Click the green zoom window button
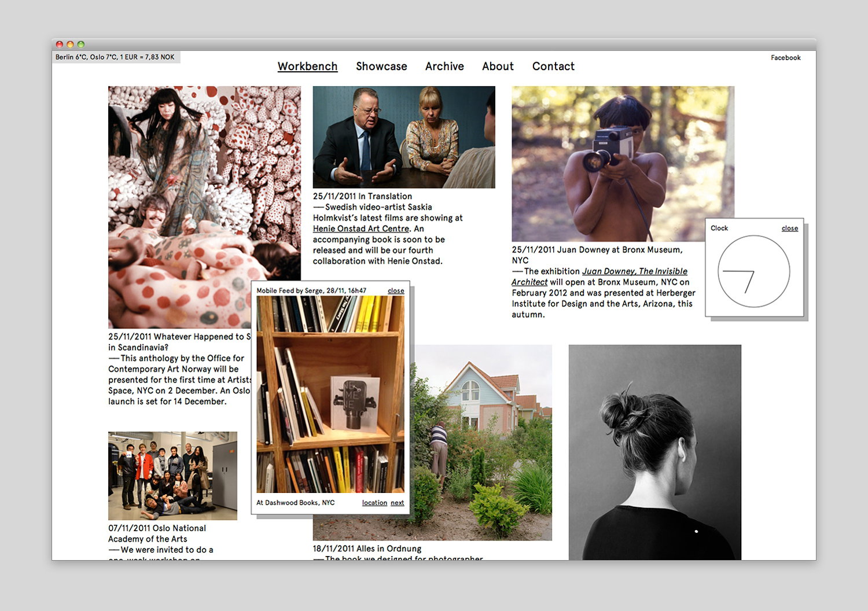The image size is (868, 611). (81, 45)
